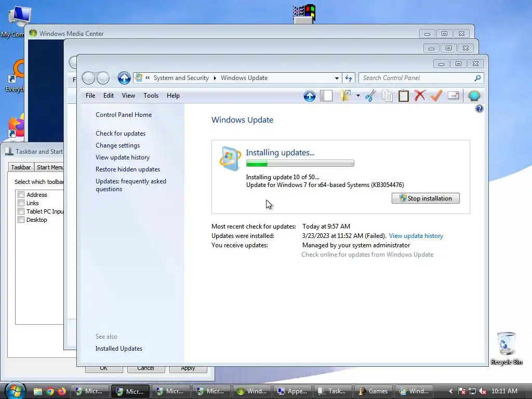The height and width of the screenshot is (399, 532).
Task: Switch to the Games taskbar button
Action: pyautogui.click(x=374, y=391)
